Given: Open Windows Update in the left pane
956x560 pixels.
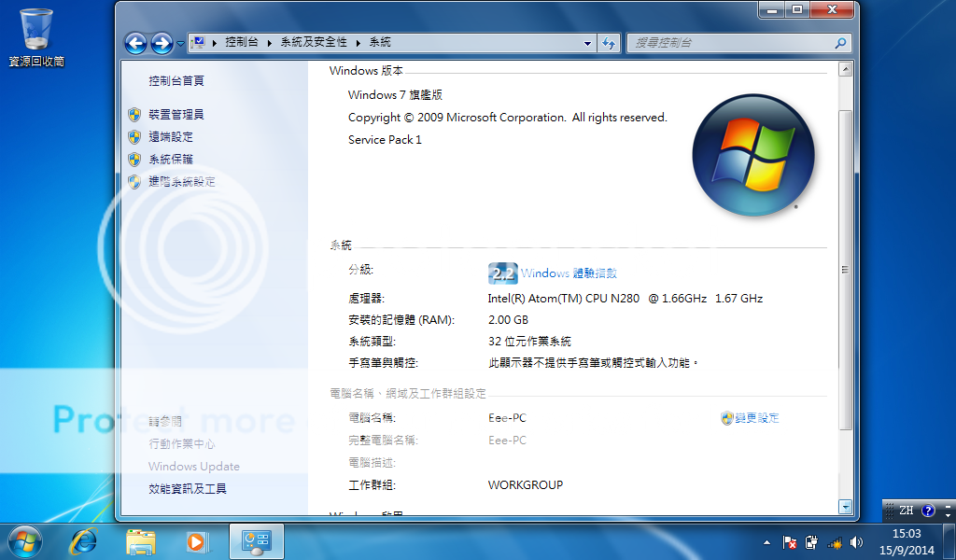Looking at the screenshot, I should pyautogui.click(x=194, y=466).
